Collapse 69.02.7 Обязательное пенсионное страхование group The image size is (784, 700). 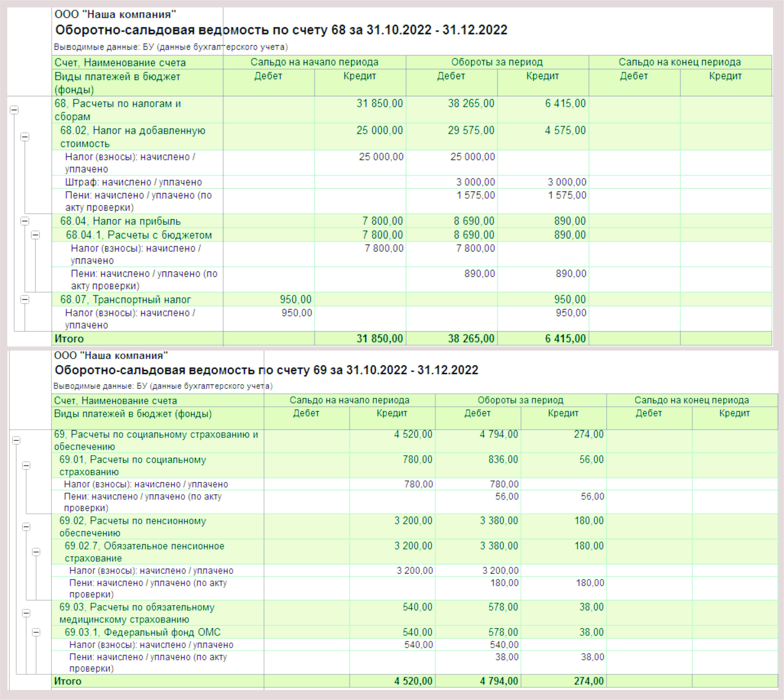[x=36, y=552]
